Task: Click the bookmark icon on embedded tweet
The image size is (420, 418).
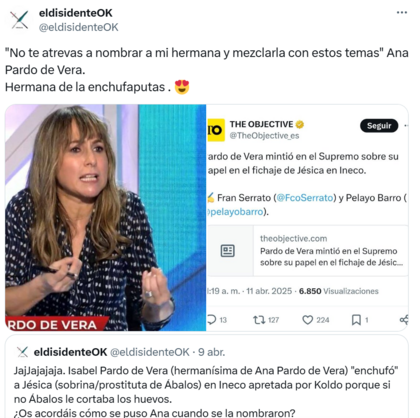Action: click(x=356, y=320)
